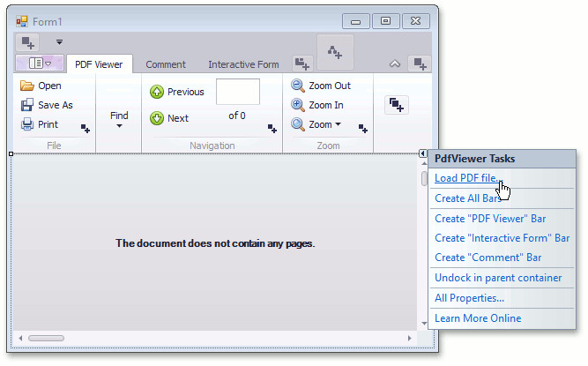Click the selection handle at viewer corner
588x366 pixels.
tap(11, 153)
